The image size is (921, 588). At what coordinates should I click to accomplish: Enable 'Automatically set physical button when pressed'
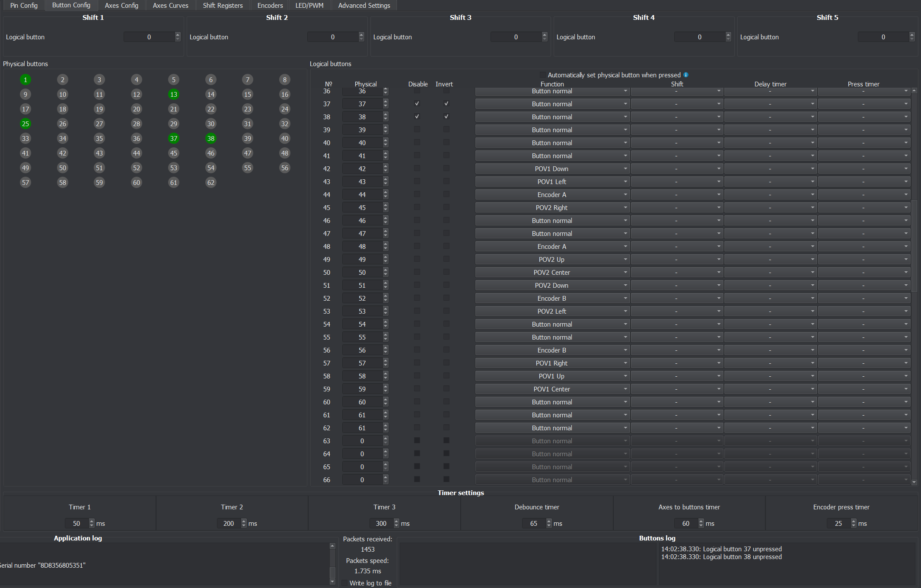[543, 75]
